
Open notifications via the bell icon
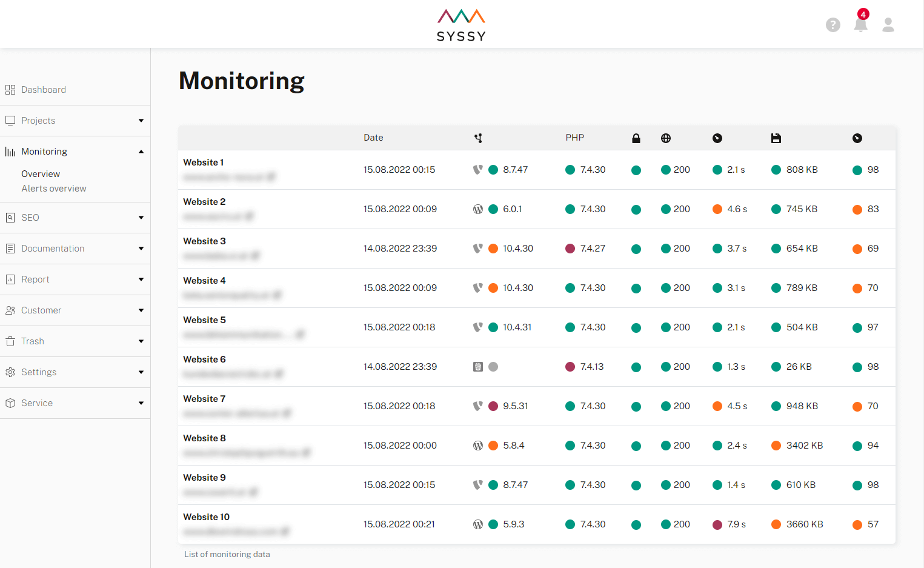click(860, 26)
